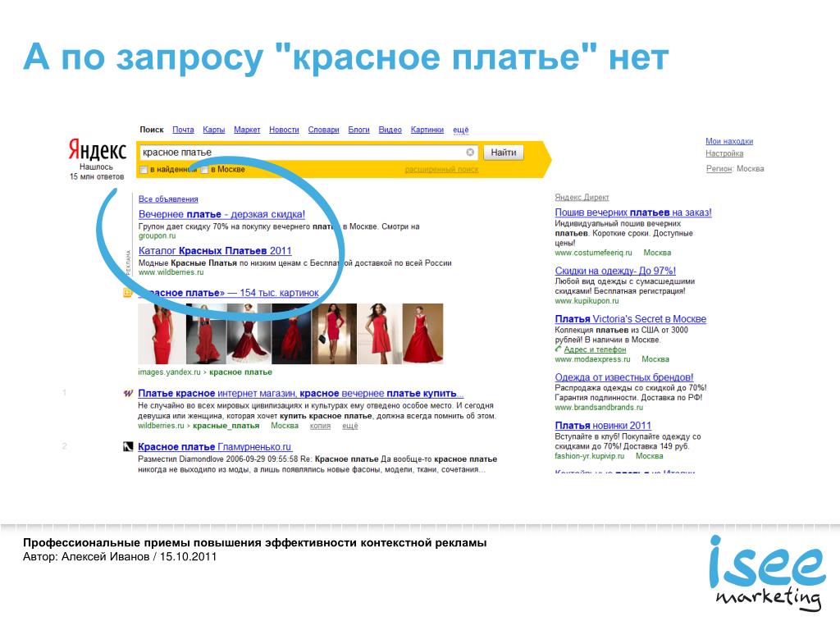
Task: Open the Новости service link
Action: coord(284,130)
